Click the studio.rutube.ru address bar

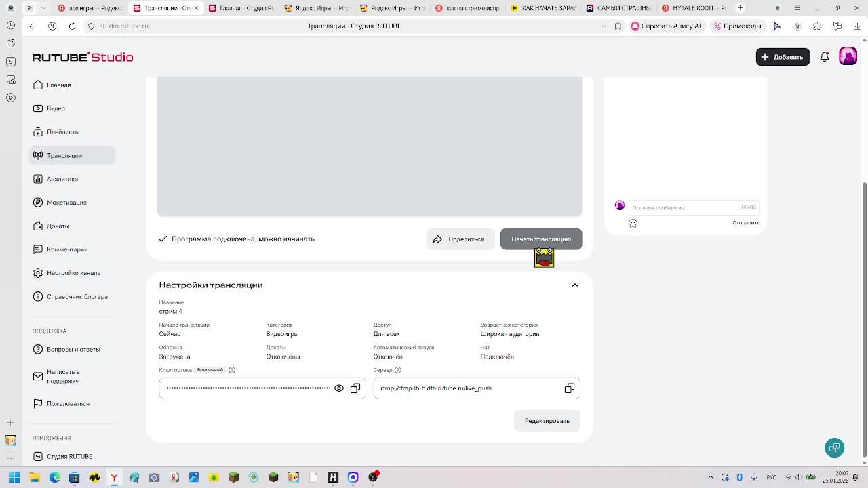(124, 26)
